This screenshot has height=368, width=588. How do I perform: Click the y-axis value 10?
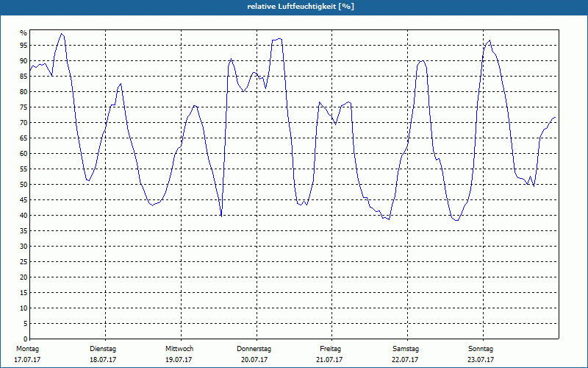tap(24, 308)
